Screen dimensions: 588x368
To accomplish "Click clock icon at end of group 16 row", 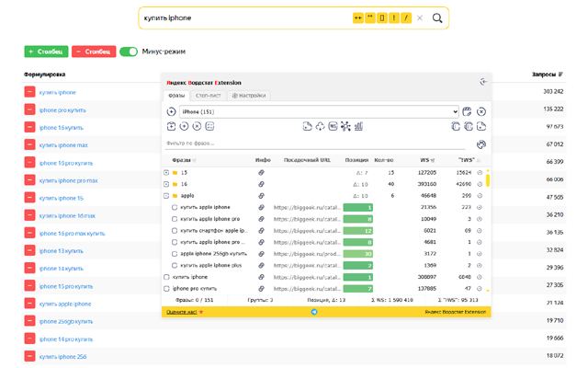I will point(480,184).
